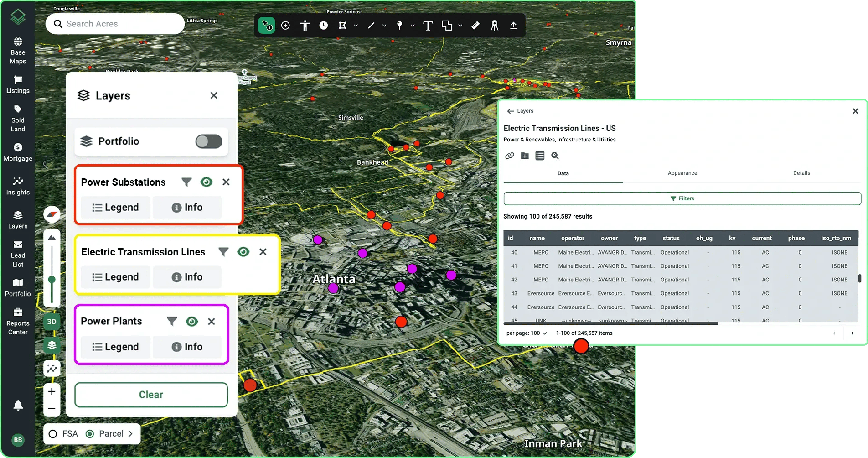This screenshot has height=458, width=868.
Task: Open Info for Power Substations
Action: pyautogui.click(x=187, y=208)
